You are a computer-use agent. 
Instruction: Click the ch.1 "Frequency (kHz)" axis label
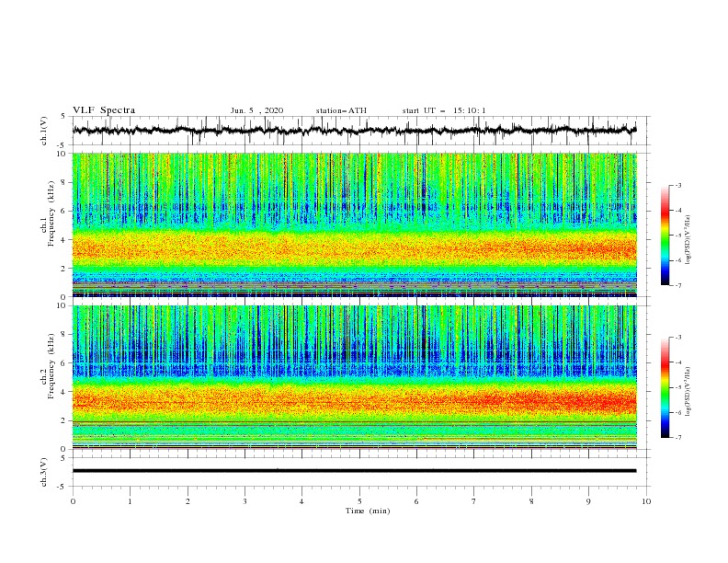click(51, 212)
